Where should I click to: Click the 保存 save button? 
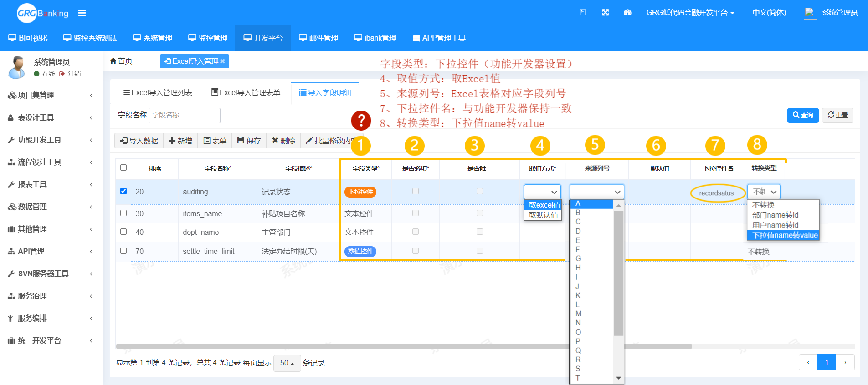click(x=249, y=141)
